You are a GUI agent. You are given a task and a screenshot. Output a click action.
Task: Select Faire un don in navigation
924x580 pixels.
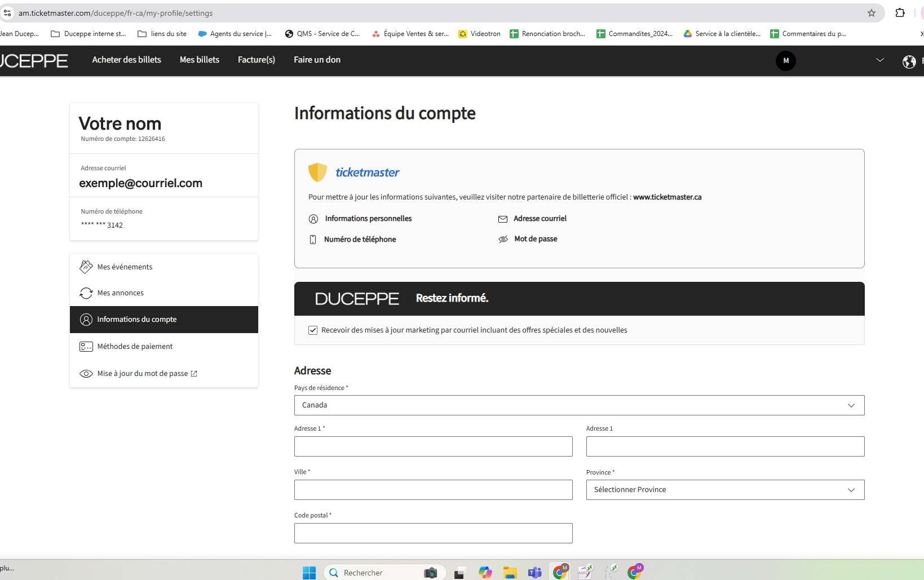click(317, 60)
